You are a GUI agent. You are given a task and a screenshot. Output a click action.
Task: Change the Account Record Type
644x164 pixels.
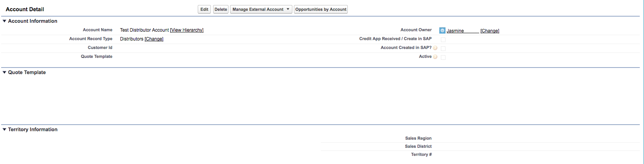coord(154,39)
